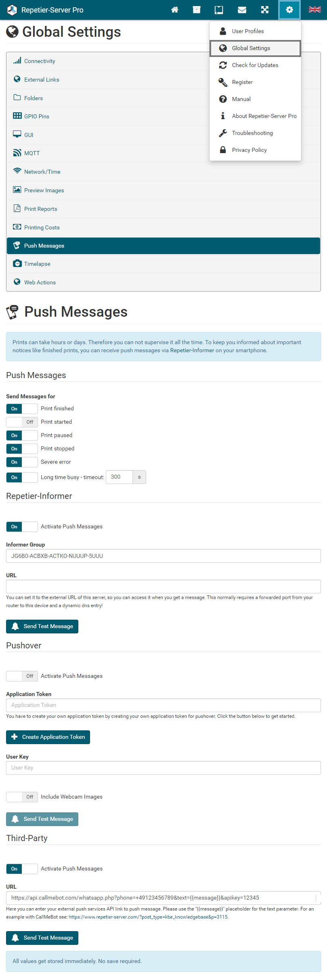Click the Informer Group text field
The height and width of the screenshot is (980, 327).
tap(163, 556)
